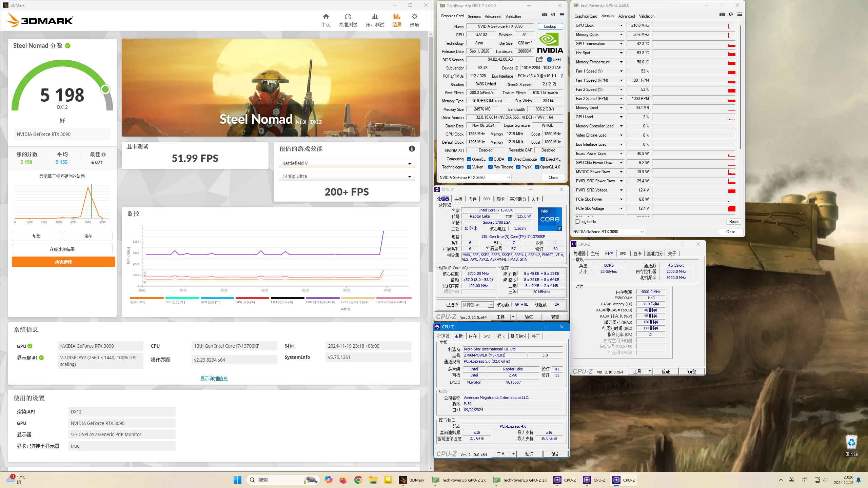Toggle Ray Tracing checkbox in GPU-Z
This screenshot has height=488, width=868.
(x=490, y=167)
